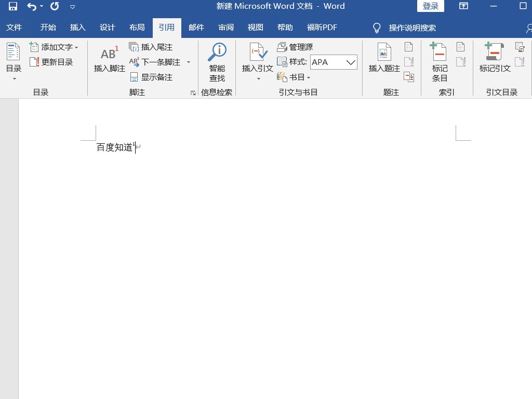Viewport: 532px width, 399px height.
Task: Open the 福昕PDF ribbon tab
Action: click(322, 28)
